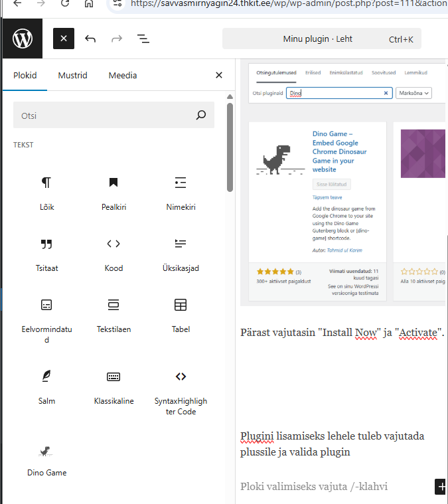Open the Märksõna dropdown in screenshot

tap(413, 94)
